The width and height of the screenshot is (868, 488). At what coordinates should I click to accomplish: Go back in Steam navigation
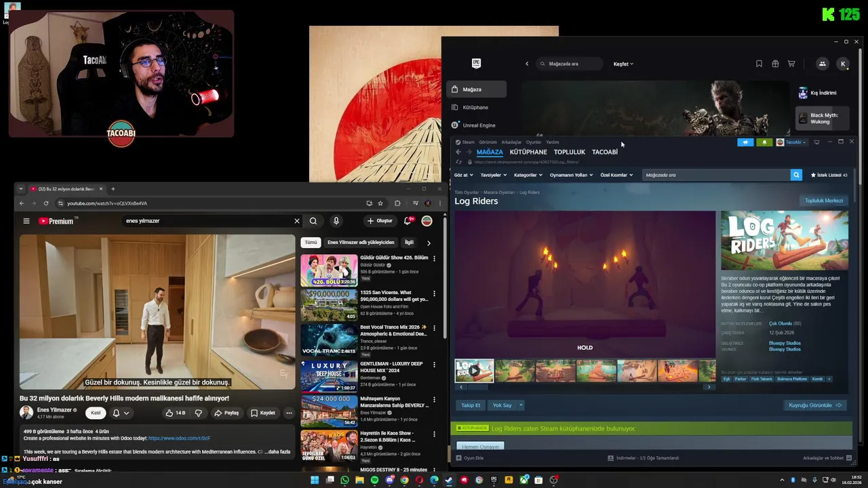pos(458,152)
